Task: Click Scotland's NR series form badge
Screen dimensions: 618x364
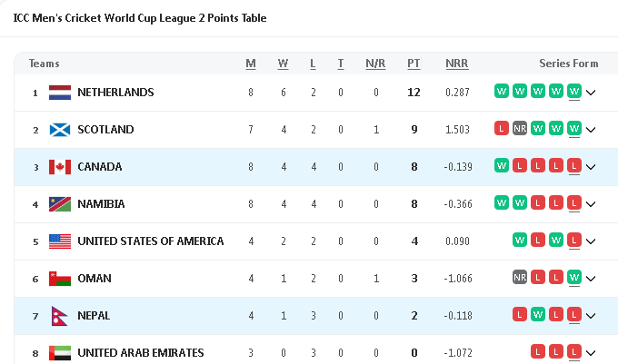Action: click(519, 128)
